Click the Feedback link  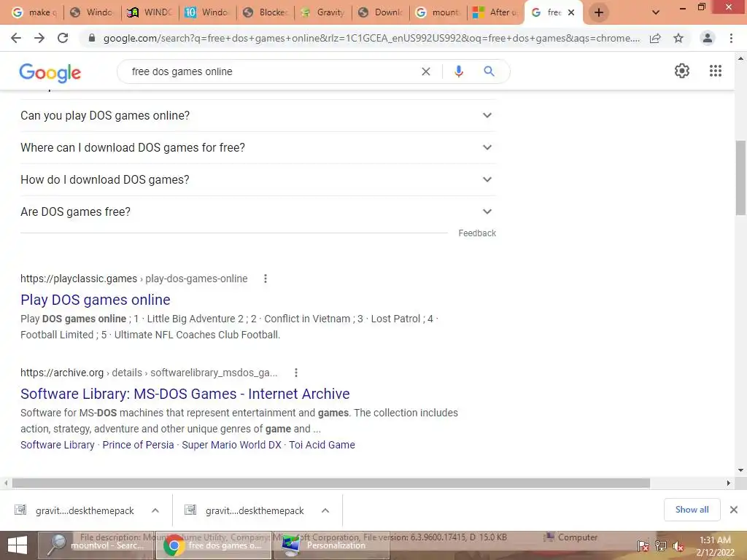click(x=477, y=233)
